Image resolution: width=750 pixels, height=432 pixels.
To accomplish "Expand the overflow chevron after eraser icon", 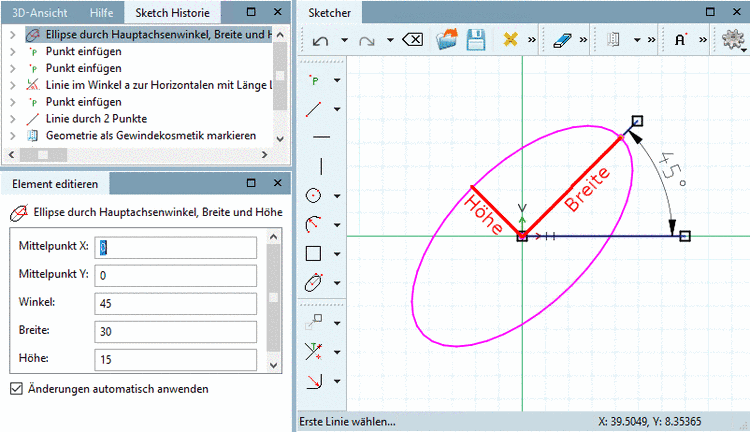I will coord(583,40).
